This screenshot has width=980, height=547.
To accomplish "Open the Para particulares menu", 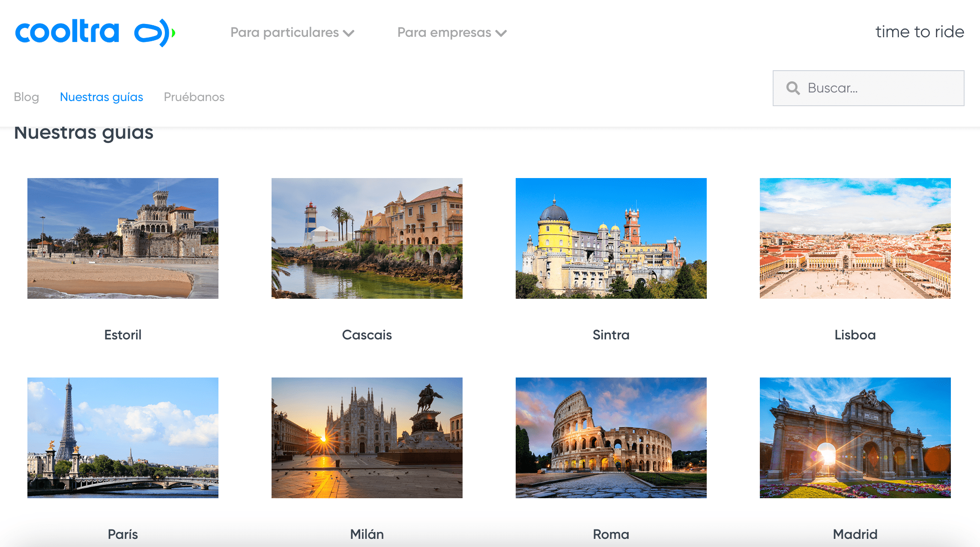I will (x=284, y=33).
